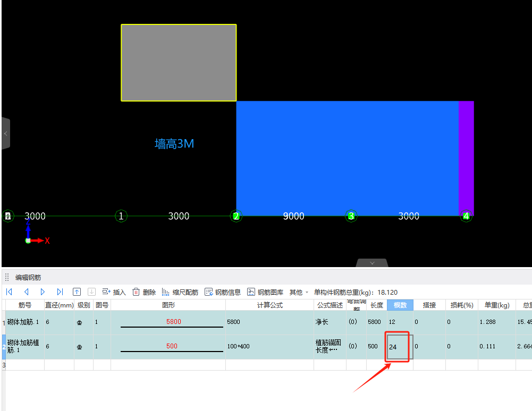The image size is (532, 411).
Task: Select the 图形 column header
Action: coord(168,305)
